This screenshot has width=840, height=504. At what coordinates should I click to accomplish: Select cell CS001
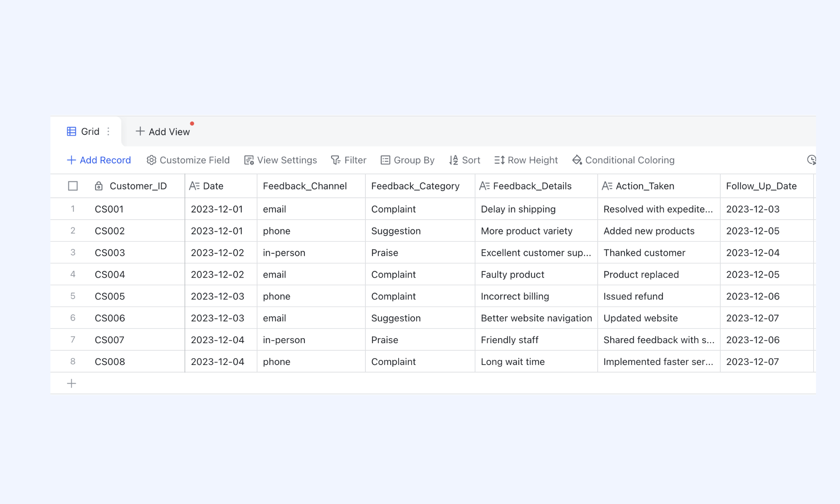pyautogui.click(x=137, y=209)
